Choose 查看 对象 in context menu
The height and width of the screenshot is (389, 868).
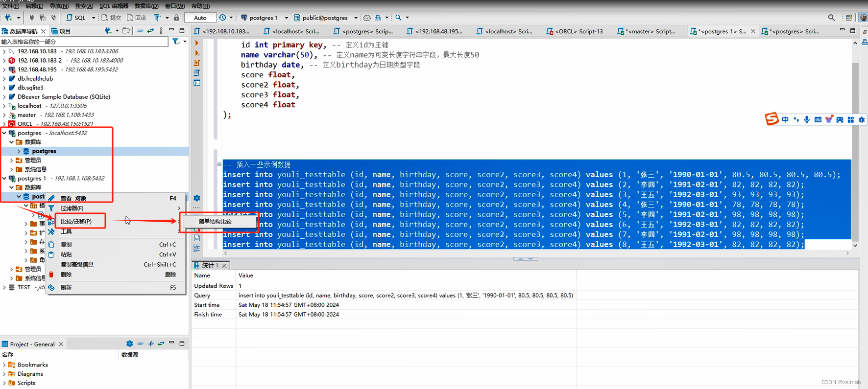(116, 198)
